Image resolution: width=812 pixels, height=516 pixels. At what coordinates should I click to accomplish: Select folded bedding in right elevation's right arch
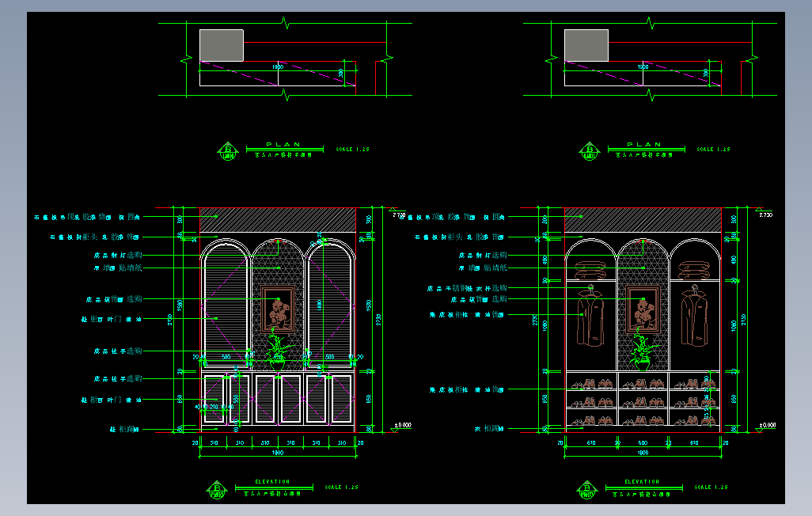(694, 271)
